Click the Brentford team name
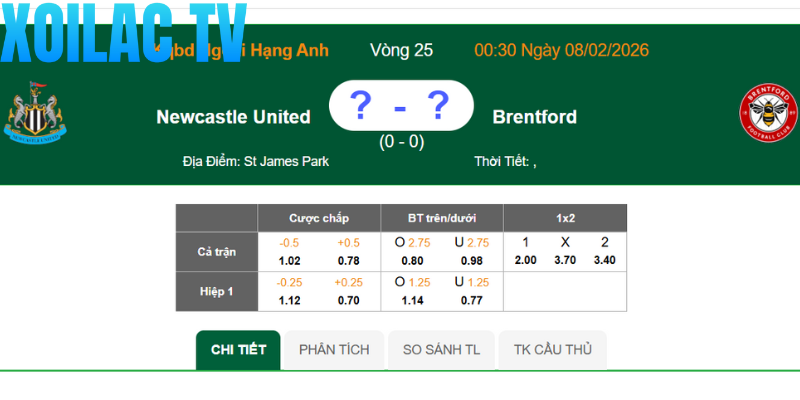This screenshot has height=400, width=800. click(534, 117)
